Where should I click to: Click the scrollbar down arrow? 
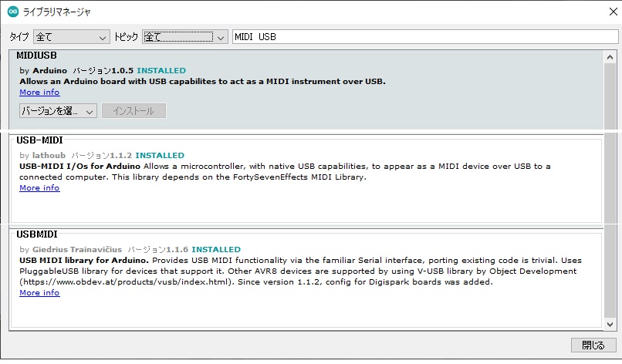pos(610,324)
